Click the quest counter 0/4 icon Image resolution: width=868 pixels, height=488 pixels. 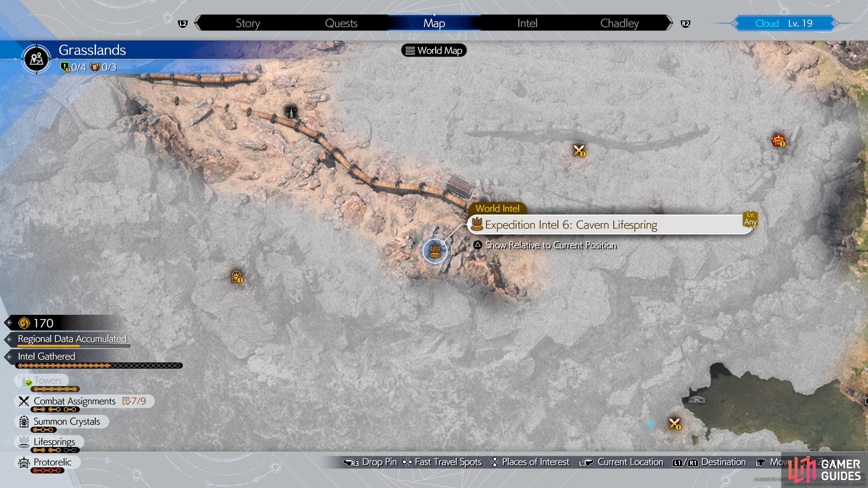(x=65, y=67)
